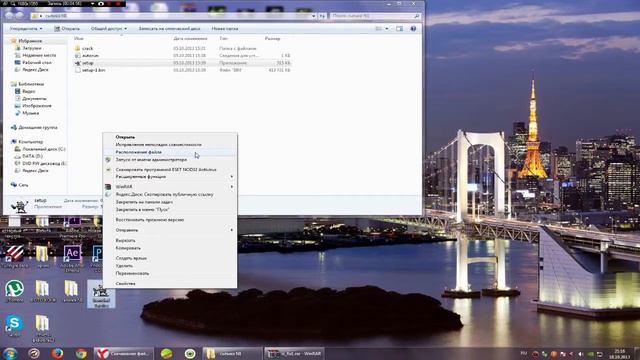Image resolution: width=640 pixels, height=360 pixels.
Task: Choose Закрепить в меню "Пуск"
Action: click(x=170, y=209)
